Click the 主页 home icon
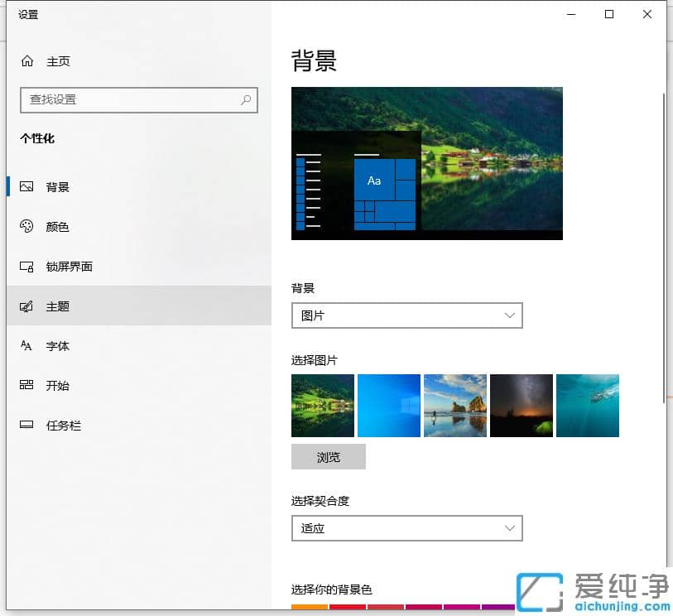This screenshot has width=673, height=616. tap(27, 60)
